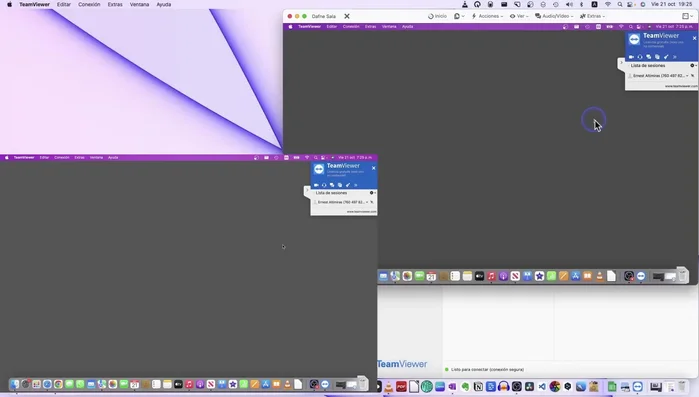This screenshot has width=699, height=397.
Task: Open the Extras menu in the Mac menu bar
Action: point(115,4)
